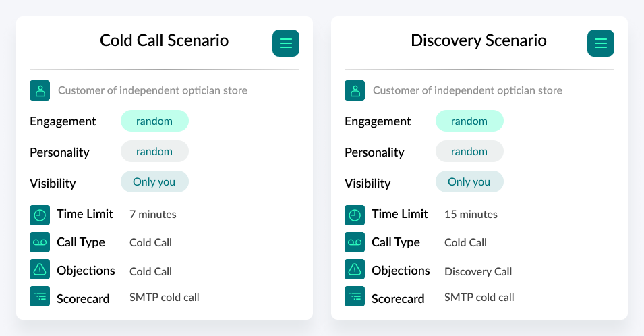Click the Objections warning icon in Cold Call card
This screenshot has height=336, width=644.
tap(40, 269)
